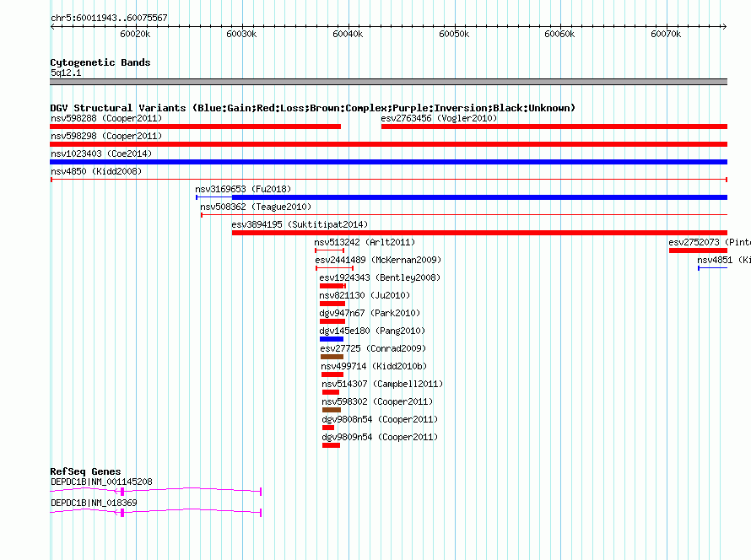Select the esv2763456 (Vogler2010) variant label

(439, 118)
